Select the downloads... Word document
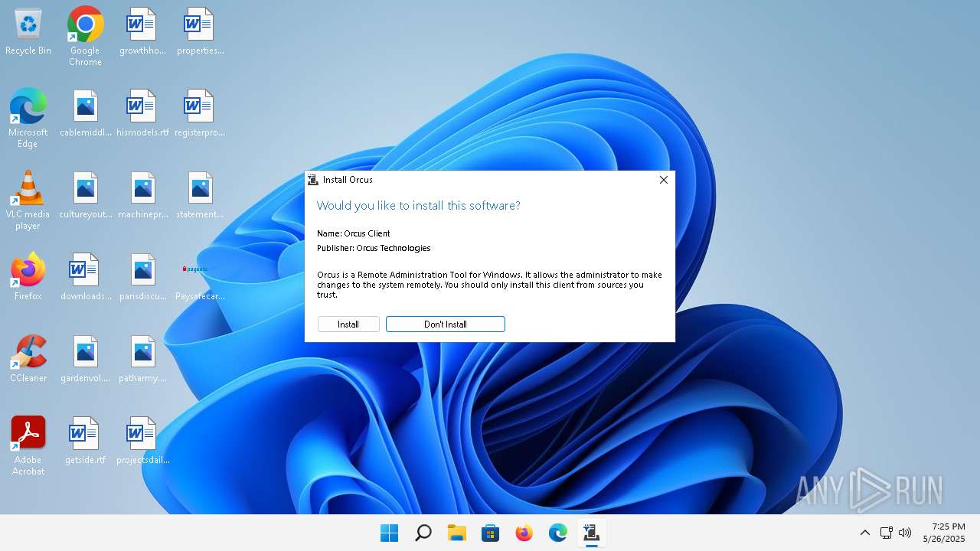The width and height of the screenshot is (980, 551). (86, 278)
